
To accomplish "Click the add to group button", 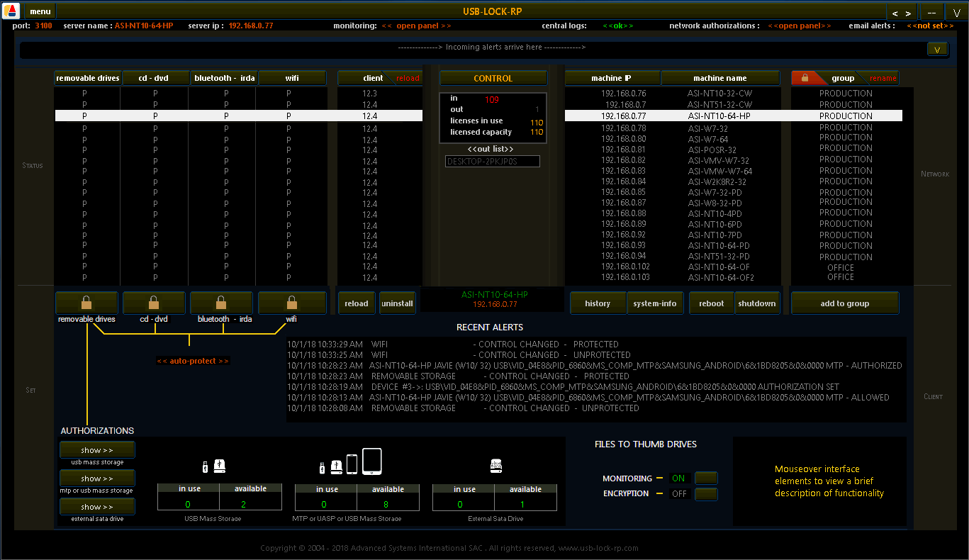I will (845, 303).
